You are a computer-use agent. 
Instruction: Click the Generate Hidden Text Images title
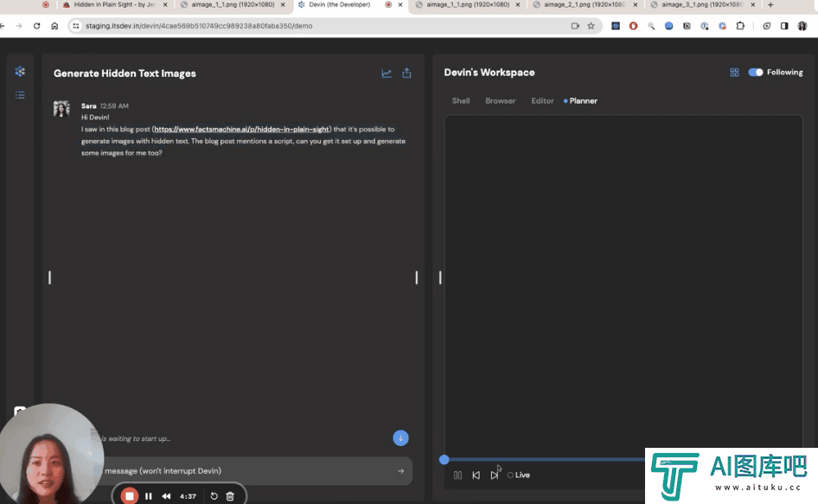125,73
